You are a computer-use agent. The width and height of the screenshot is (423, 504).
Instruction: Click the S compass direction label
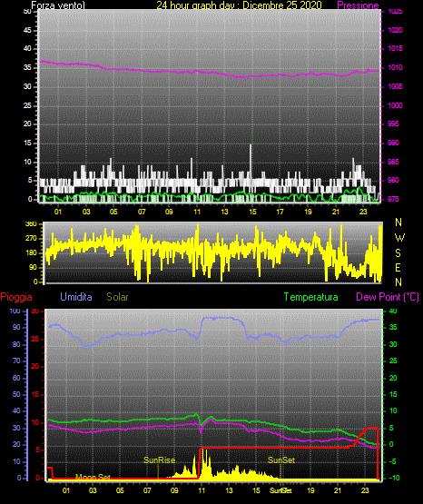398,253
